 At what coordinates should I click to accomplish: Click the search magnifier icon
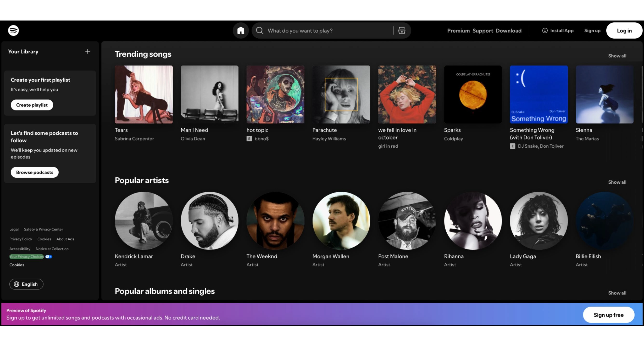(x=260, y=31)
